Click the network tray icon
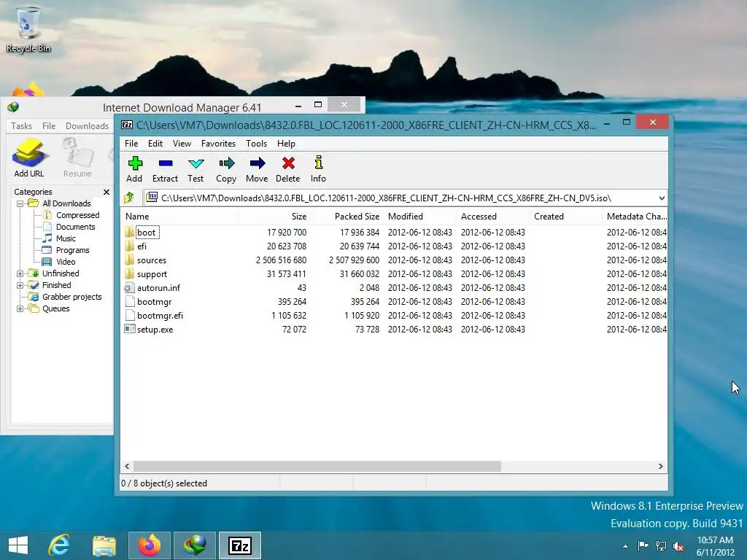747x560 pixels. tap(660, 545)
